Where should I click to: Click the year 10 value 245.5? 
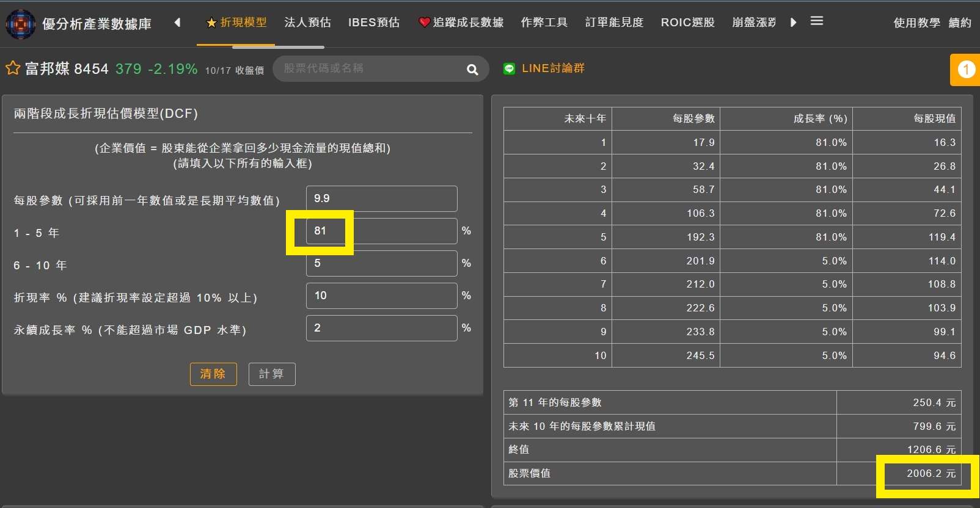click(x=701, y=355)
